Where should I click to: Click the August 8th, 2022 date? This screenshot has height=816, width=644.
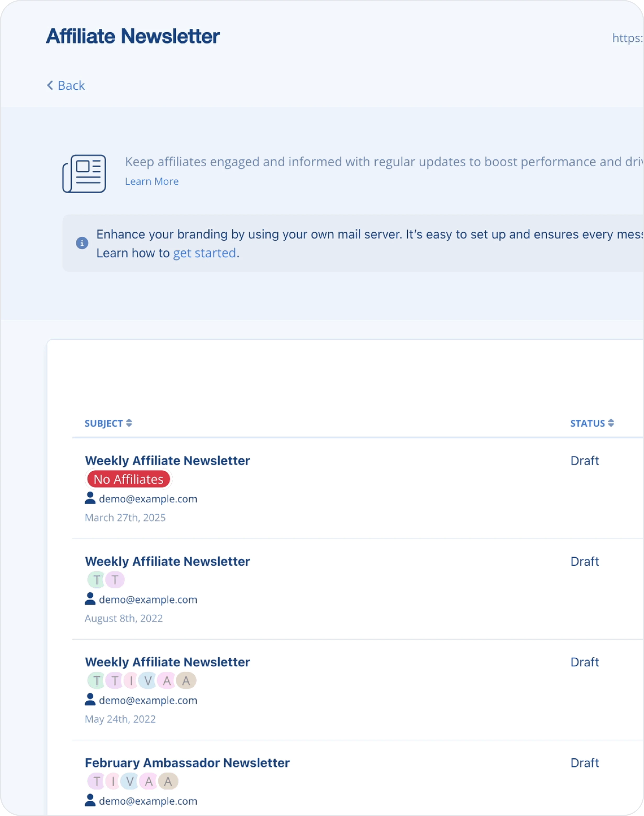[x=124, y=618]
